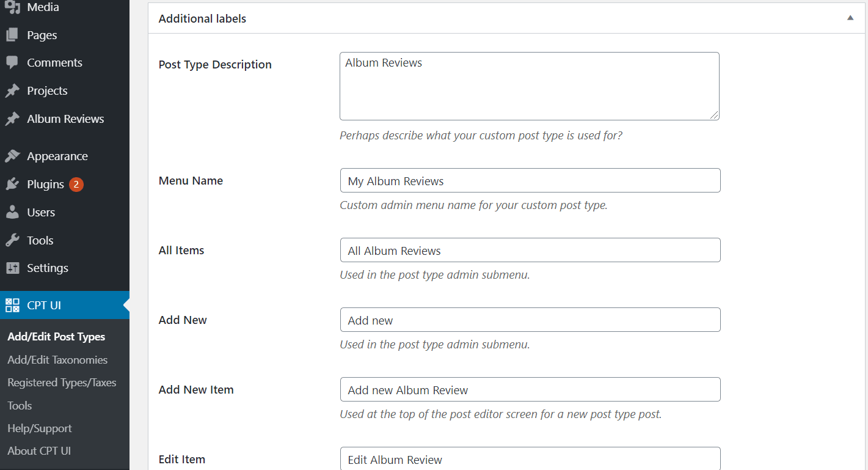Select the CPT UI sidebar icon
This screenshot has width=868, height=470.
point(11,304)
